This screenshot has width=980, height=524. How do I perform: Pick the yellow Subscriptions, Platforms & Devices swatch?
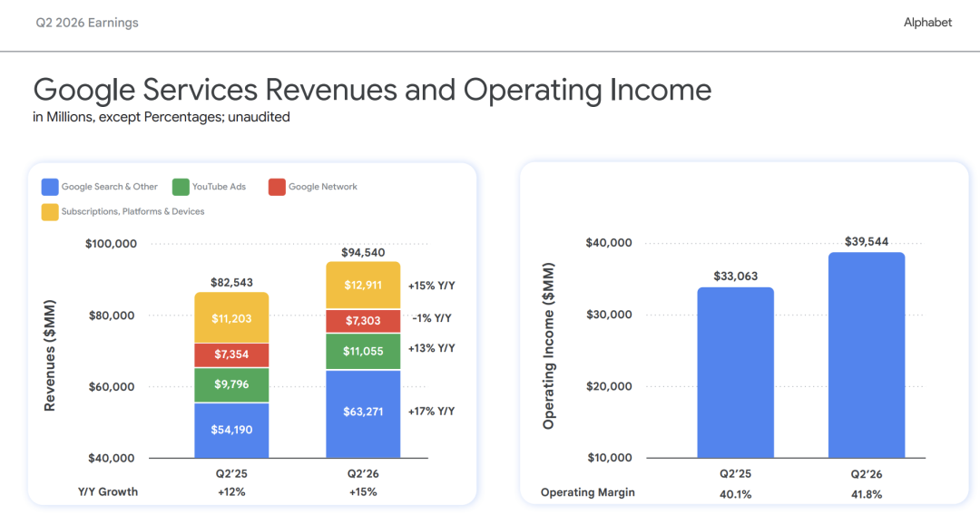coord(50,212)
